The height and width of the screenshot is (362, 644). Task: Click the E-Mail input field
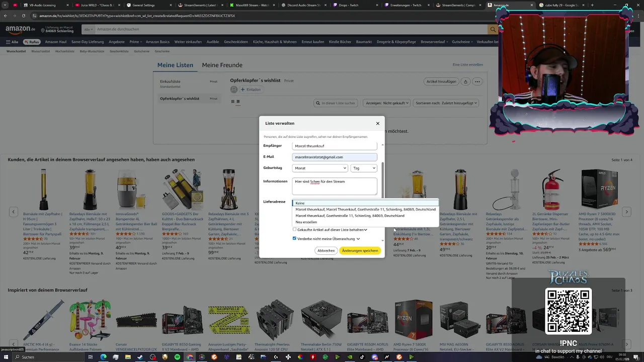[x=335, y=157]
